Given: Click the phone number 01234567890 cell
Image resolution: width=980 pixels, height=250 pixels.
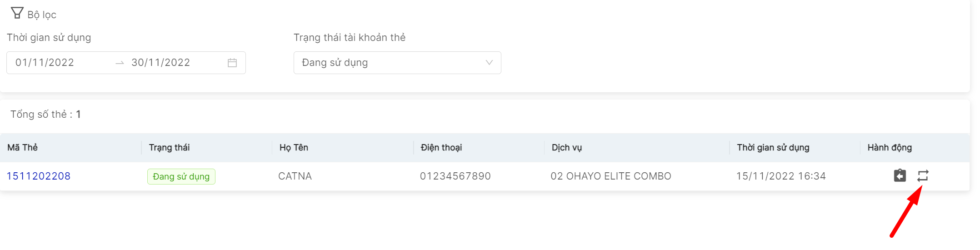Looking at the screenshot, I should coord(455,176).
